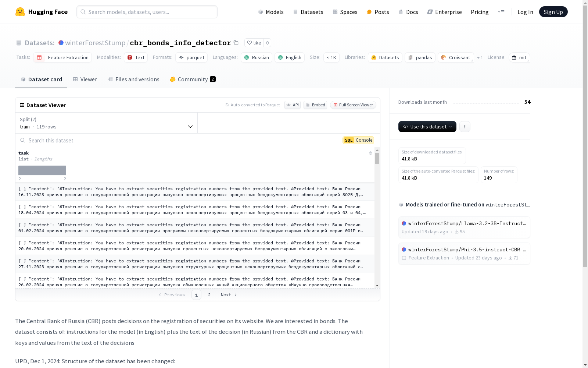Click the pandas library tag
The width and height of the screenshot is (588, 368).
click(x=420, y=57)
